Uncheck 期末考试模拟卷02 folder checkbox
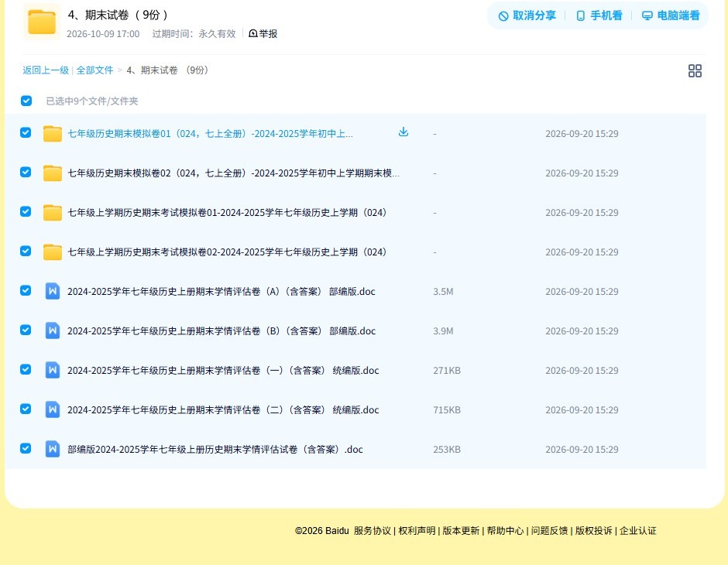728x565 pixels. [26, 251]
